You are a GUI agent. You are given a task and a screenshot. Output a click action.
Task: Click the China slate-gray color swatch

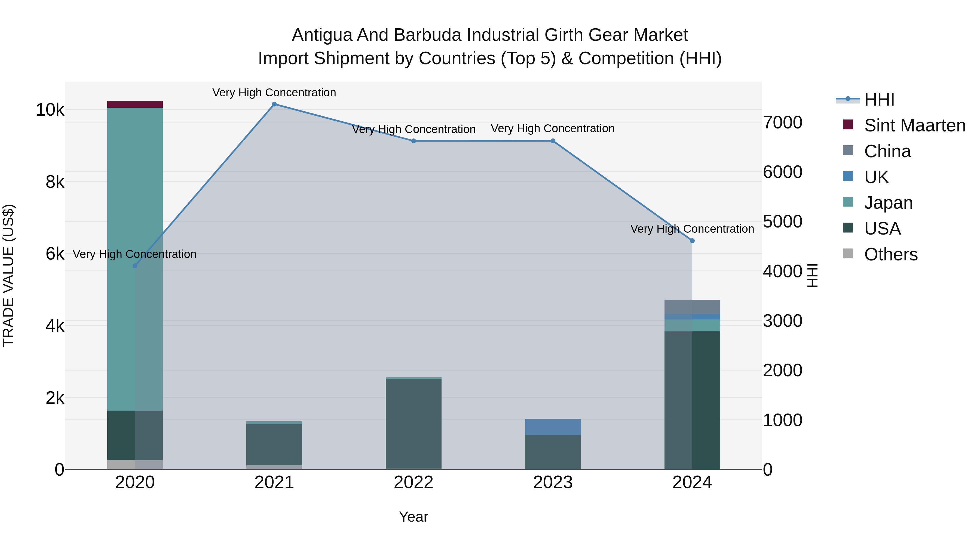point(848,150)
